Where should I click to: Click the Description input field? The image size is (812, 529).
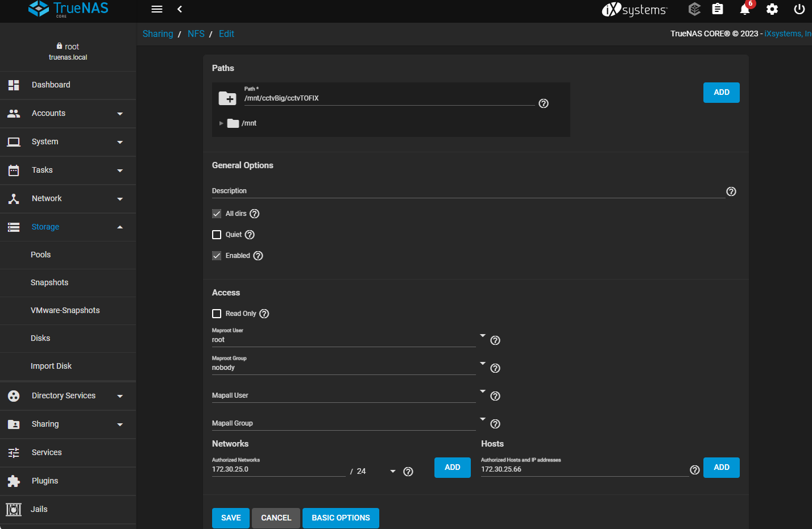click(469, 191)
